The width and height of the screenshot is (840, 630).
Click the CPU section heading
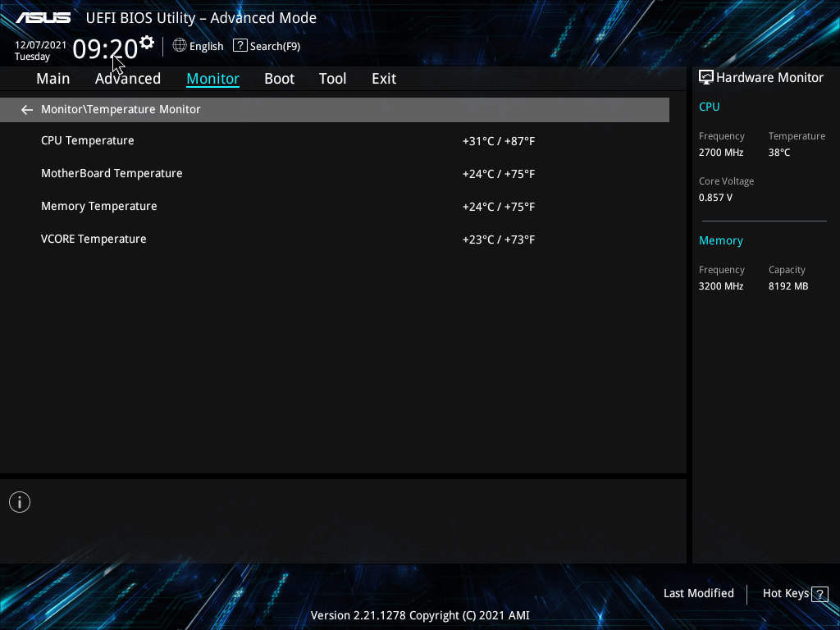[x=710, y=107]
